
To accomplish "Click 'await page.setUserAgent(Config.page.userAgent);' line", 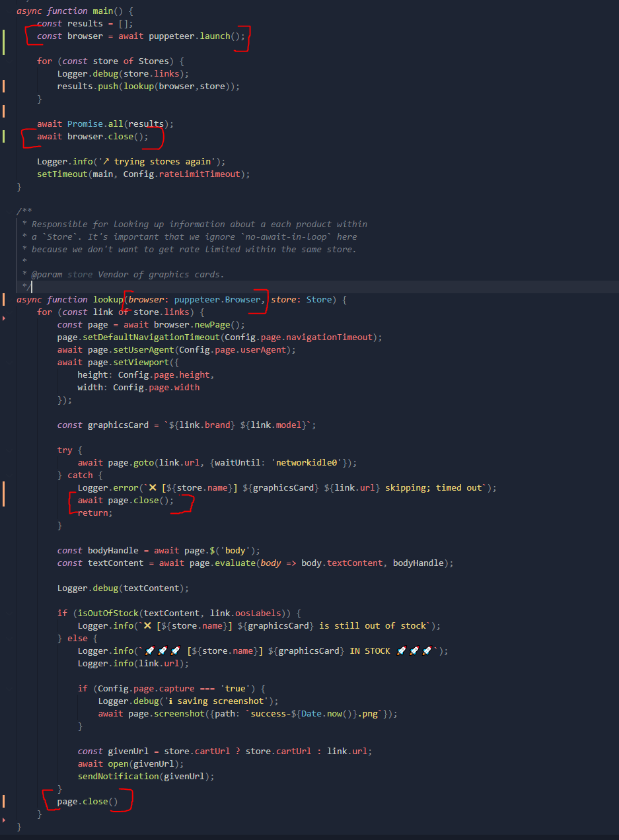I will [176, 349].
